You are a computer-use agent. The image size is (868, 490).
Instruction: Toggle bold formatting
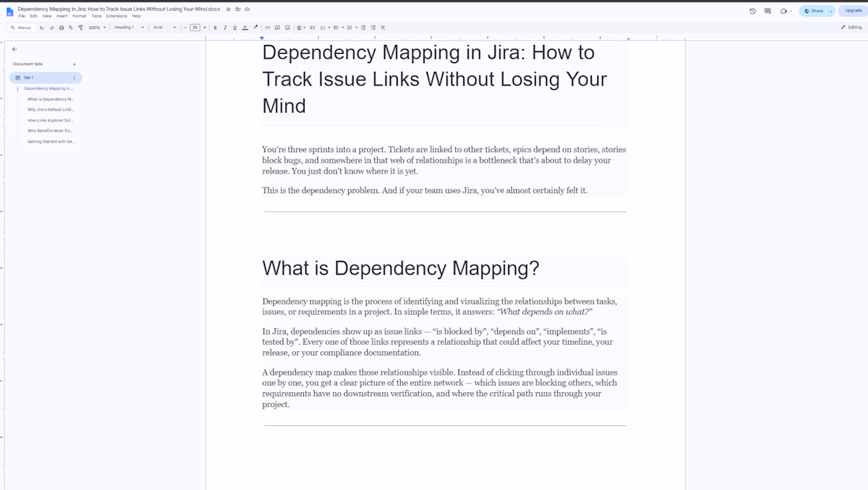(x=215, y=28)
